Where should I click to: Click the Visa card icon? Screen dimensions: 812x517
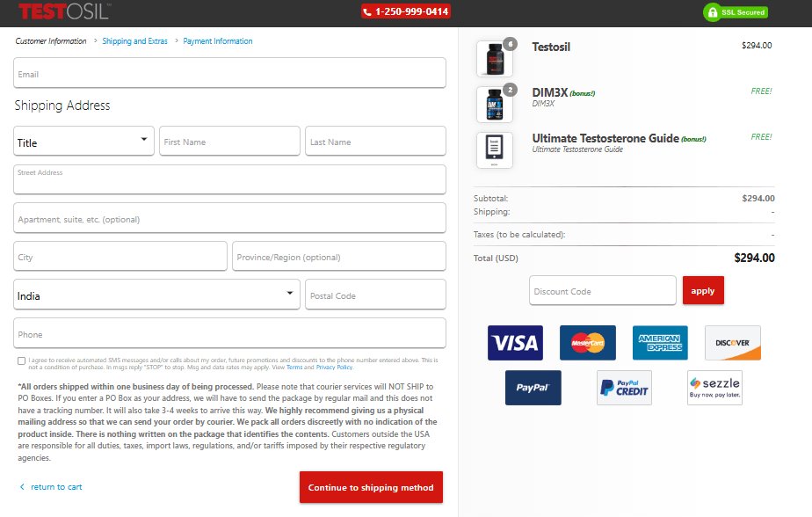tap(515, 343)
